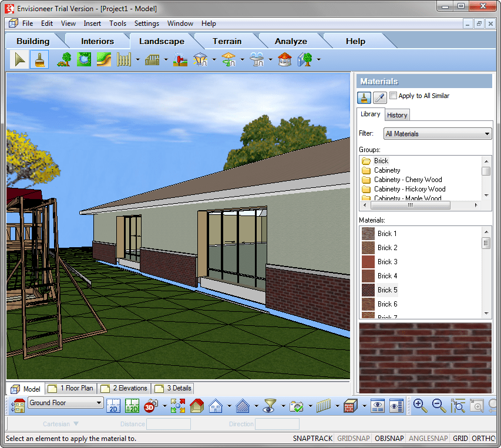501x448 pixels.
Task: Select the outdoor lighting tool
Action: pyautogui.click(x=201, y=60)
